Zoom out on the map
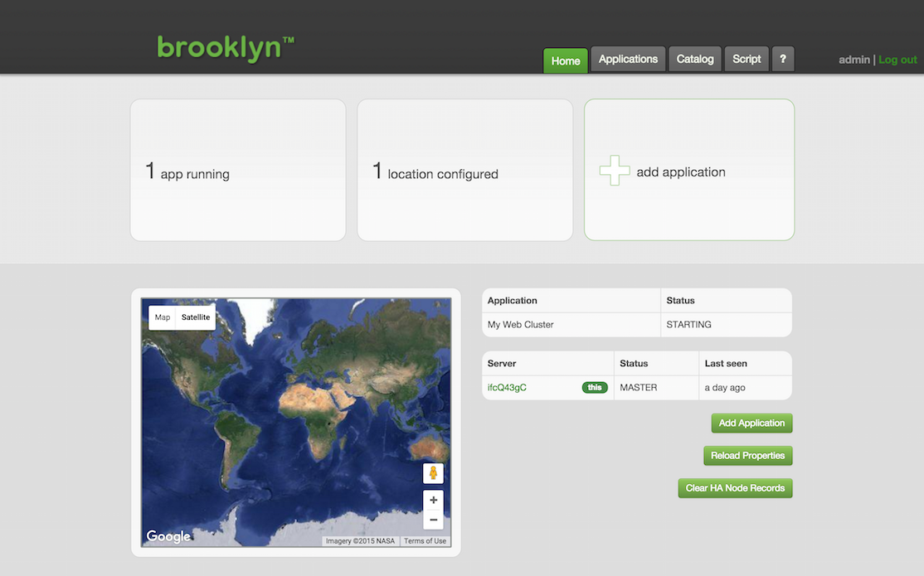The width and height of the screenshot is (924, 576). pyautogui.click(x=433, y=520)
